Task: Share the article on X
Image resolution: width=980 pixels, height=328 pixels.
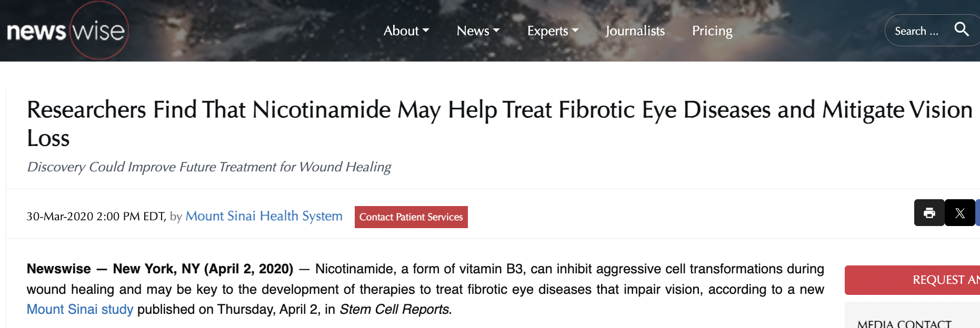Action: [x=960, y=213]
